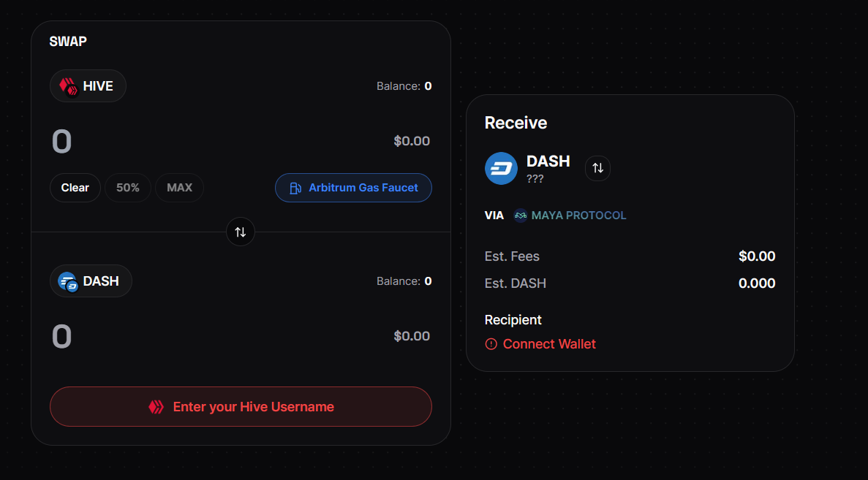The height and width of the screenshot is (480, 868).
Task: Click the Maya Protocol logo icon
Action: coord(521,216)
